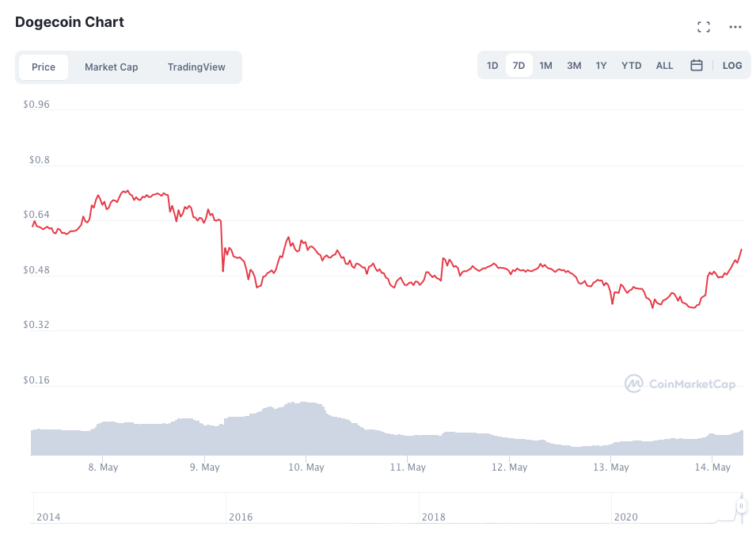Switch to the Price tab
756x534 pixels.
pyautogui.click(x=44, y=67)
